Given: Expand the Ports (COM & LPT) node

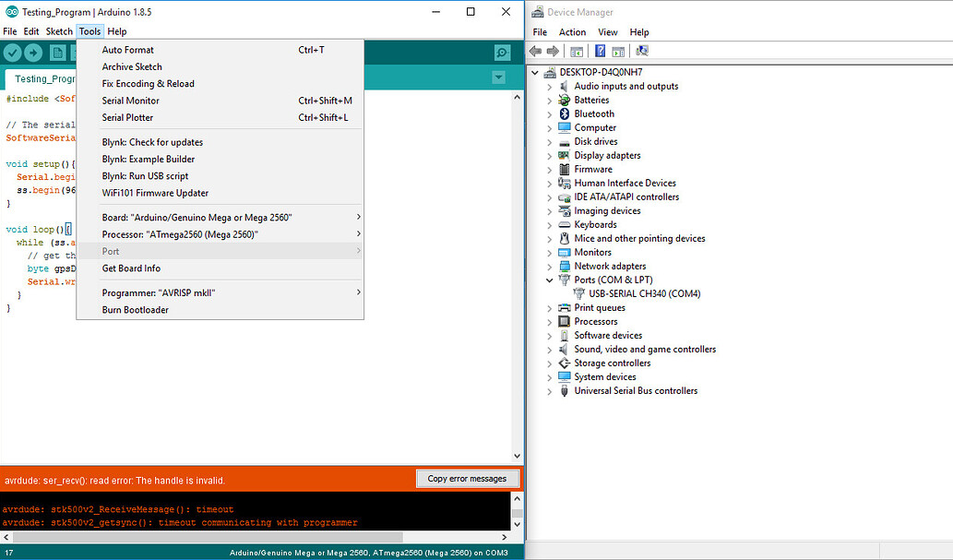Looking at the screenshot, I should pyautogui.click(x=549, y=280).
